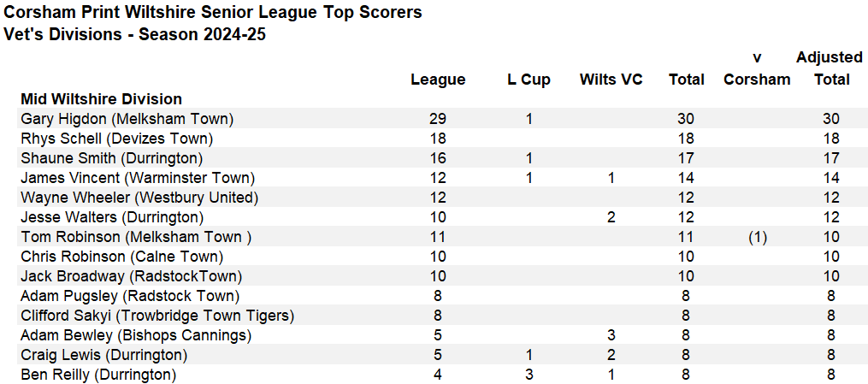This screenshot has width=868, height=384.
Task: Click the Mid Wiltshire Division heading
Action: (101, 99)
